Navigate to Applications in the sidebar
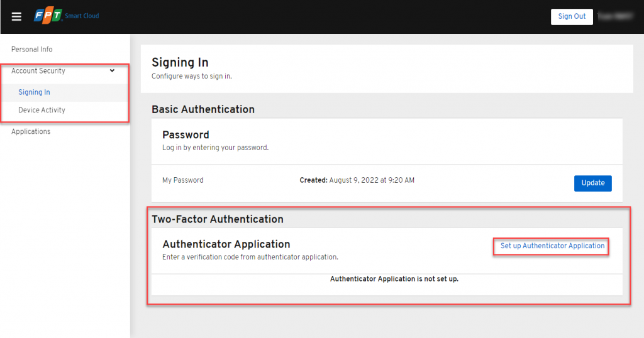Screen dimensions: 644x338 click(x=31, y=131)
